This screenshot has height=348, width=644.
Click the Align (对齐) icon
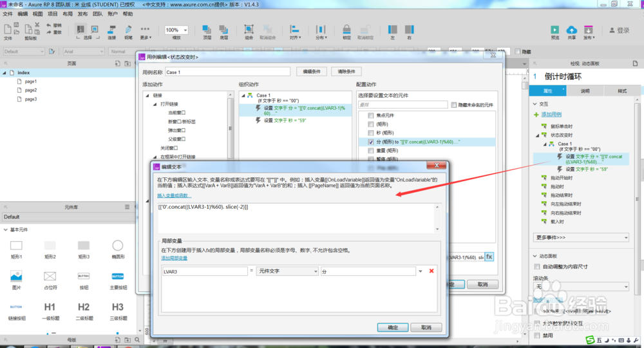[294, 29]
